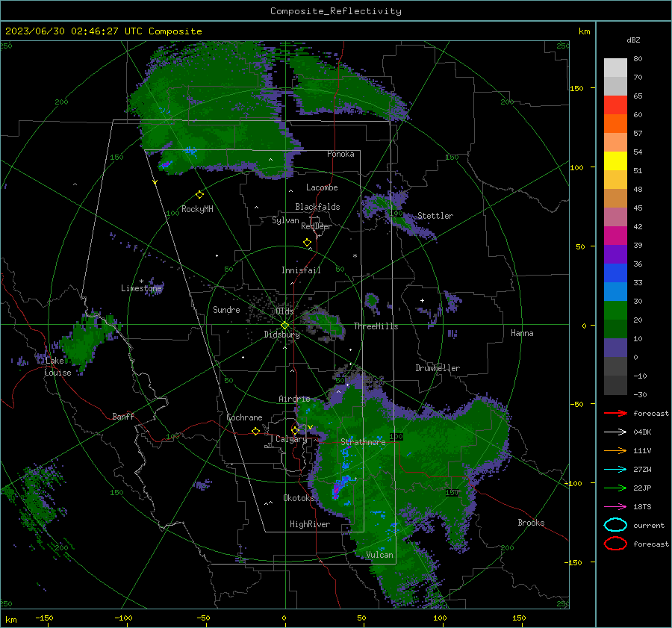Click the Vulcan city label
Image resolution: width=672 pixels, height=628 pixels.
380,555
